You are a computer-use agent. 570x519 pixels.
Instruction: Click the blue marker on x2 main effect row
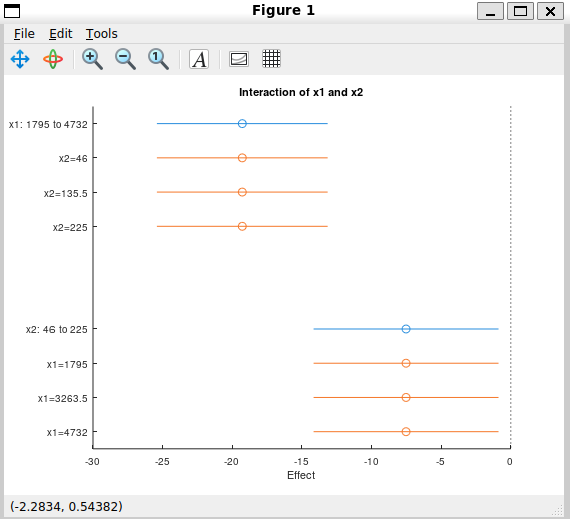(406, 329)
